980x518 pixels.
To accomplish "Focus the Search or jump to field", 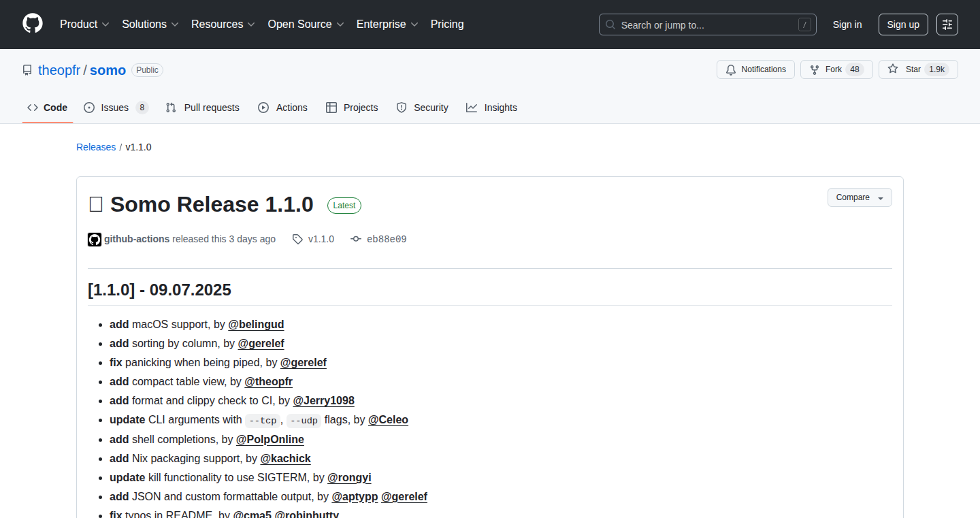I will pos(708,25).
